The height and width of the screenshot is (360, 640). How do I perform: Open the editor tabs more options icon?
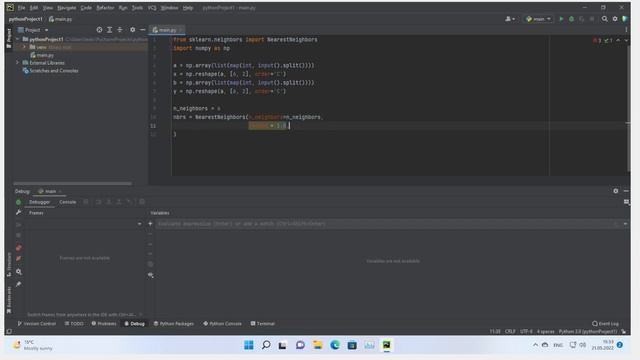point(626,30)
